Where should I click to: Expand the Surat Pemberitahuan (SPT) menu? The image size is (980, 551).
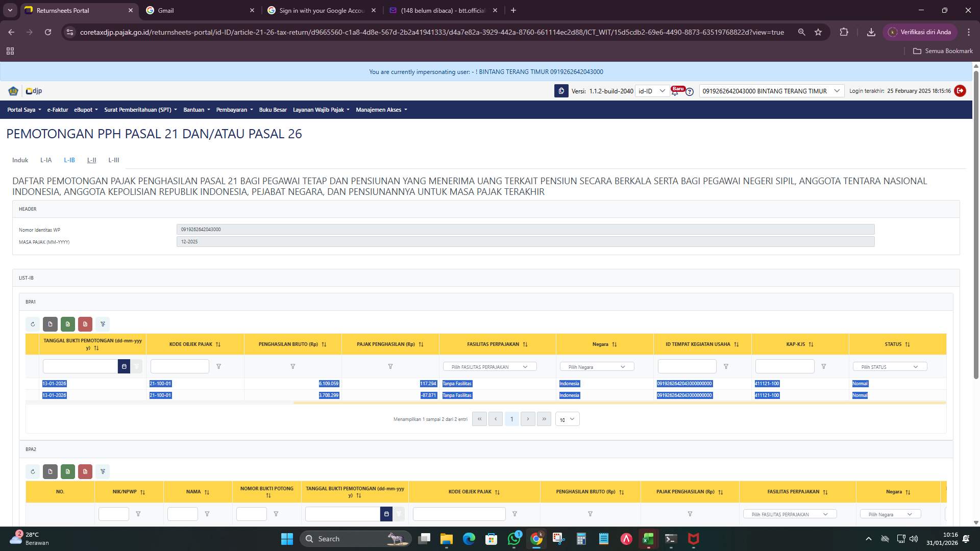tap(140, 110)
